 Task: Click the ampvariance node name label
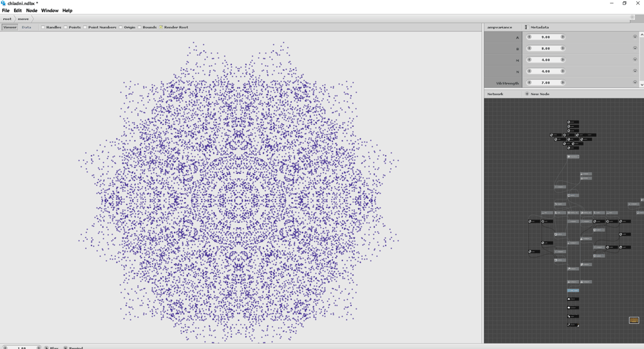(500, 27)
